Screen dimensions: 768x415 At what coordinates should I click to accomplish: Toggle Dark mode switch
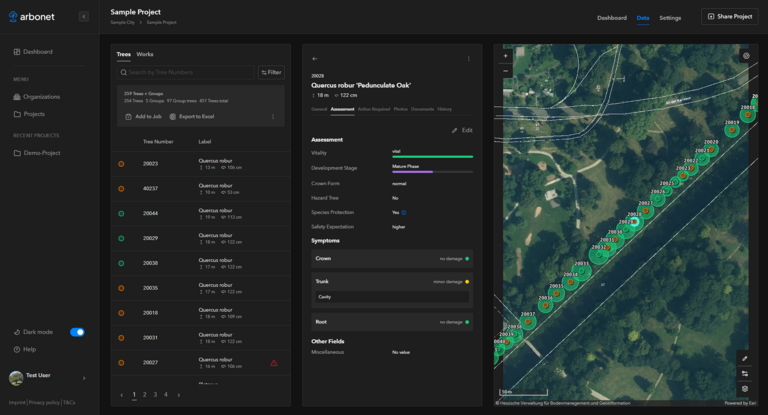pos(77,332)
